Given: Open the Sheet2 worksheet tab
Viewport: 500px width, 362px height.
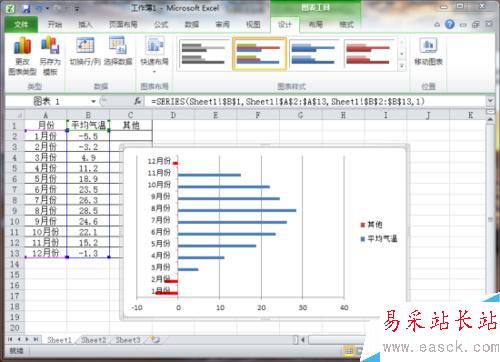Looking at the screenshot, I should point(94,340).
